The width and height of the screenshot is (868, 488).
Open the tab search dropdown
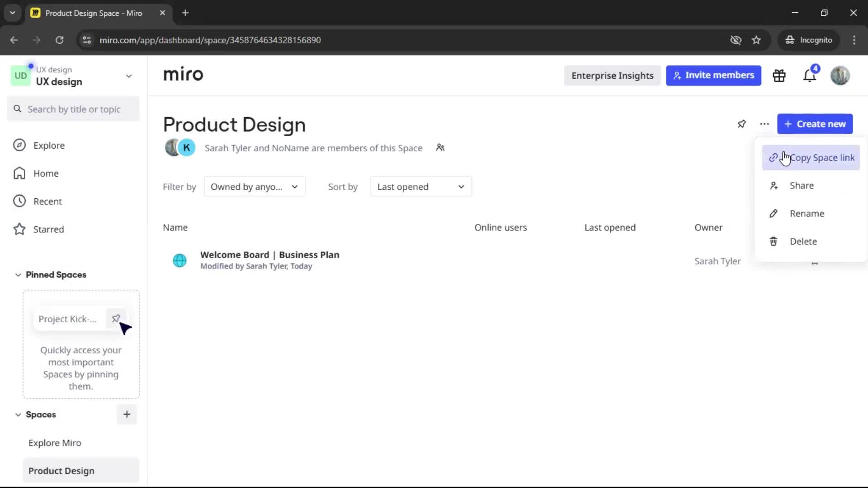click(13, 13)
